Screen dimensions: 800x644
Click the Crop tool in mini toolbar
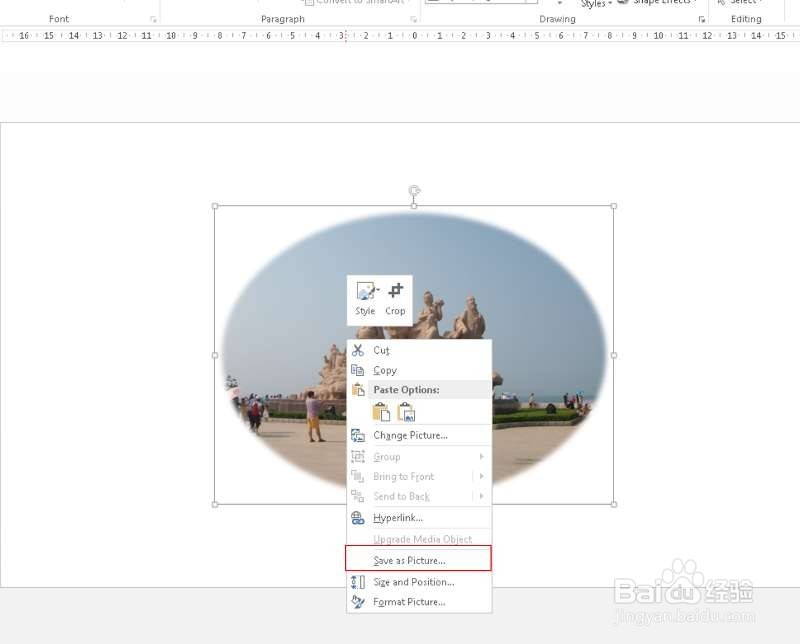(x=395, y=299)
